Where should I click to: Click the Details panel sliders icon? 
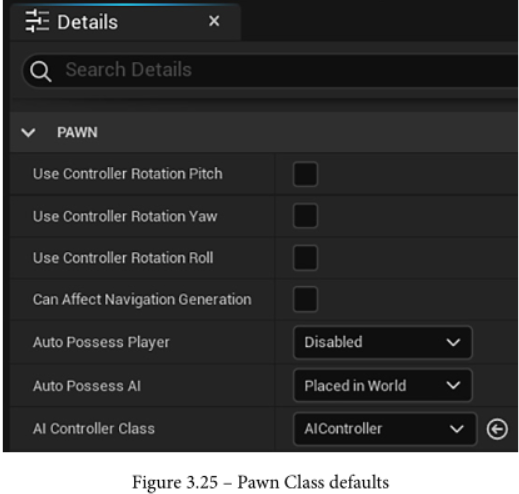click(x=37, y=21)
